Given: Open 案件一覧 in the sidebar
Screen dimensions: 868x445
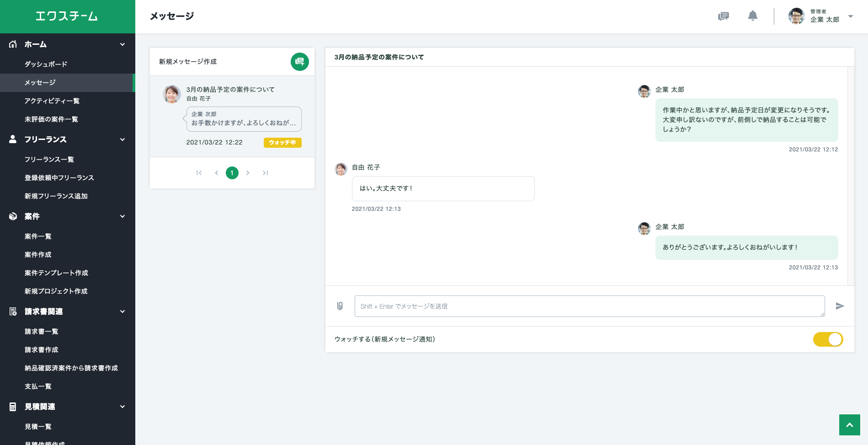Looking at the screenshot, I should coord(38,236).
